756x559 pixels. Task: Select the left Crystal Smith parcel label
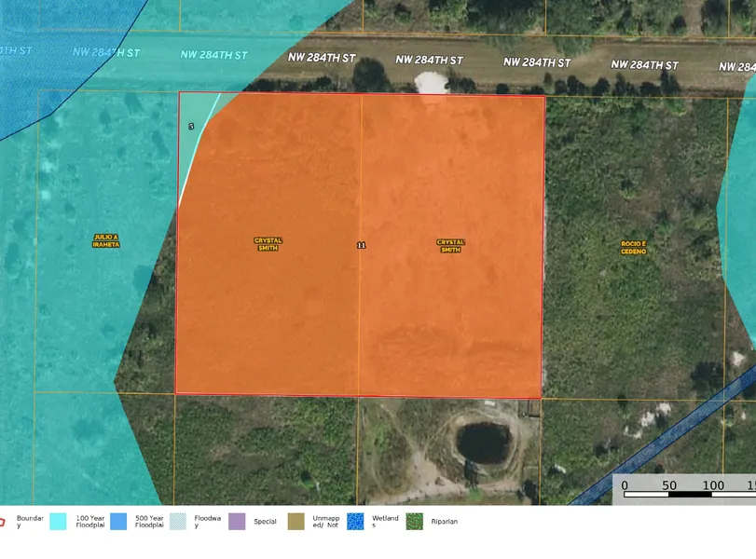point(268,244)
